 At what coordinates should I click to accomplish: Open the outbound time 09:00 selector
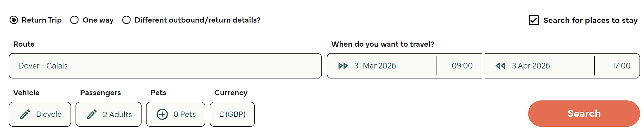point(462,66)
